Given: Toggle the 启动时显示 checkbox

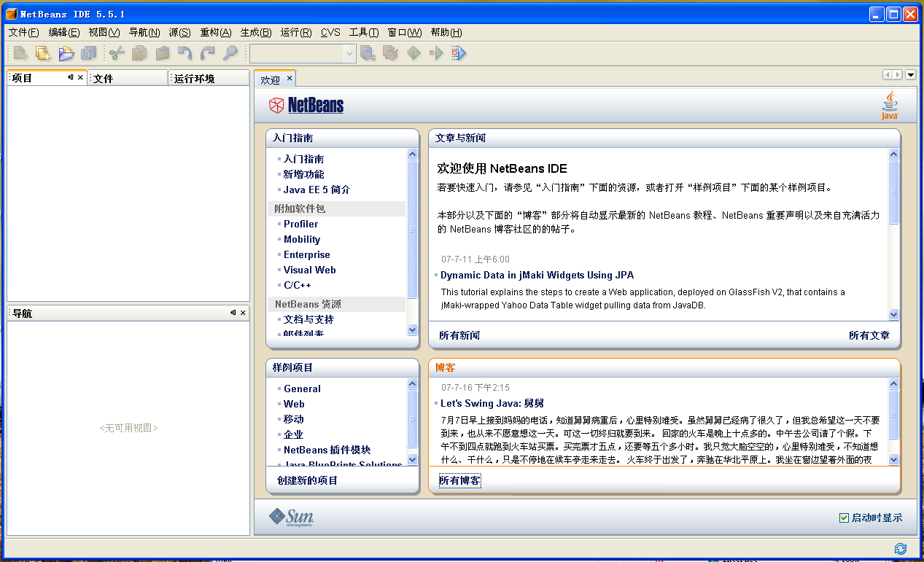Looking at the screenshot, I should click(844, 518).
